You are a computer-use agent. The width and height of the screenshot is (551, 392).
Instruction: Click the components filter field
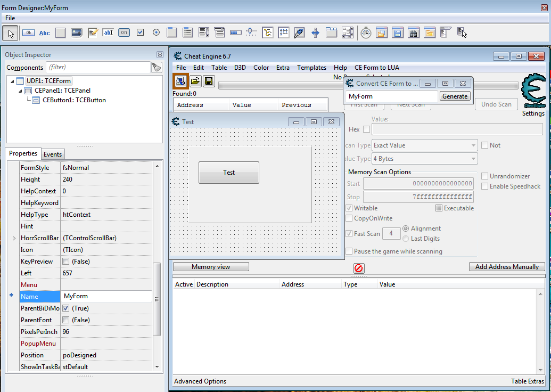point(97,68)
